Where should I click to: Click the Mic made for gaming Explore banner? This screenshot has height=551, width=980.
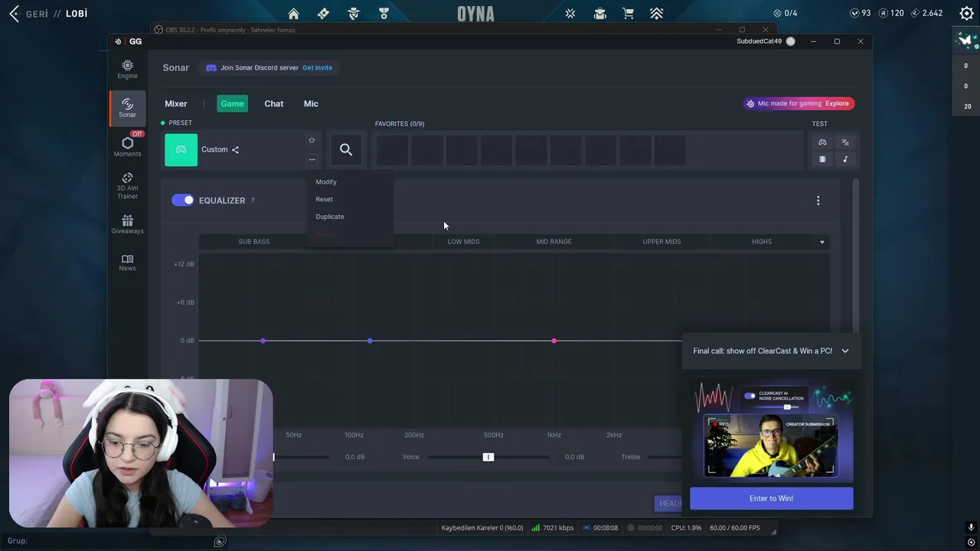pyautogui.click(x=799, y=103)
